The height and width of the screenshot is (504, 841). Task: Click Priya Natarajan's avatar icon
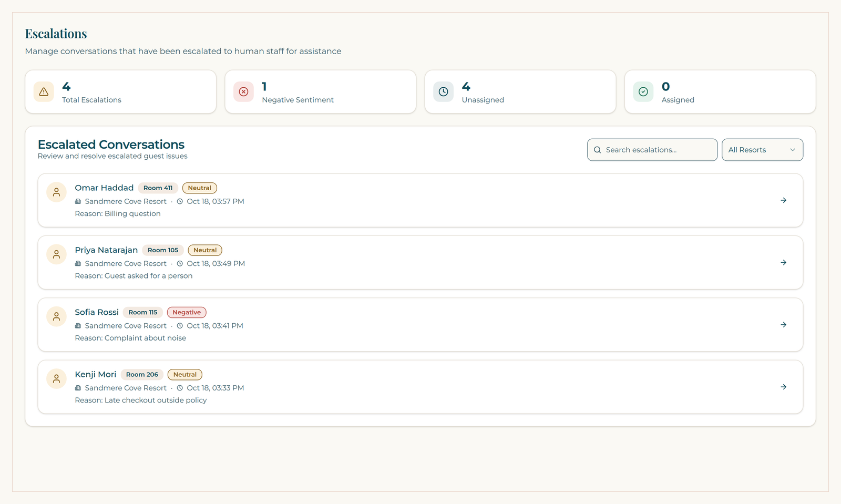click(56, 254)
